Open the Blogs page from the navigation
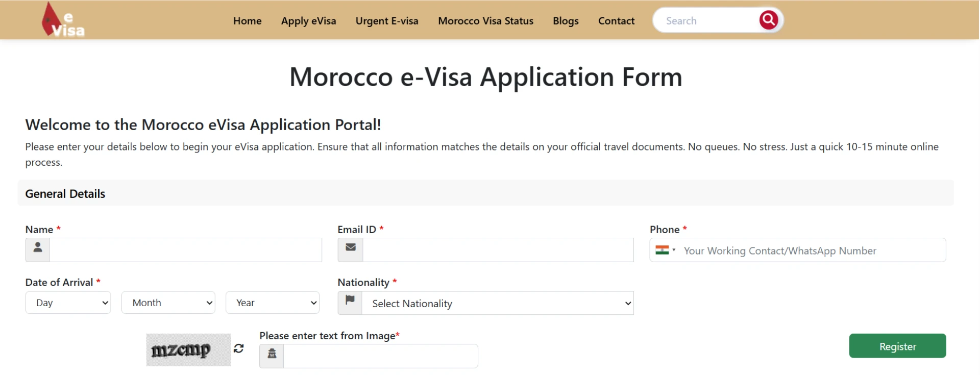This screenshot has height=375, width=980. [x=565, y=21]
